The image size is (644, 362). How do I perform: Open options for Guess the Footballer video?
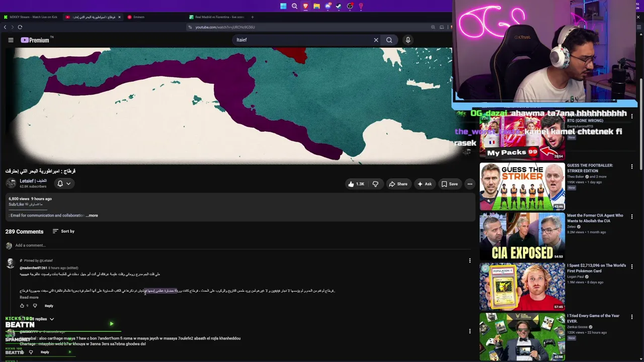pyautogui.click(x=632, y=166)
